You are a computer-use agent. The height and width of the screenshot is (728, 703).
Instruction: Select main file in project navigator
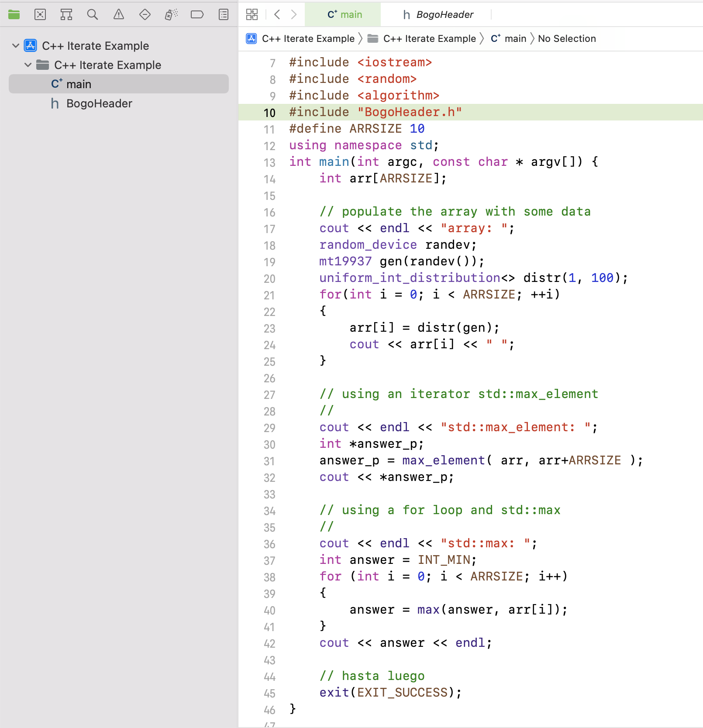coord(79,84)
